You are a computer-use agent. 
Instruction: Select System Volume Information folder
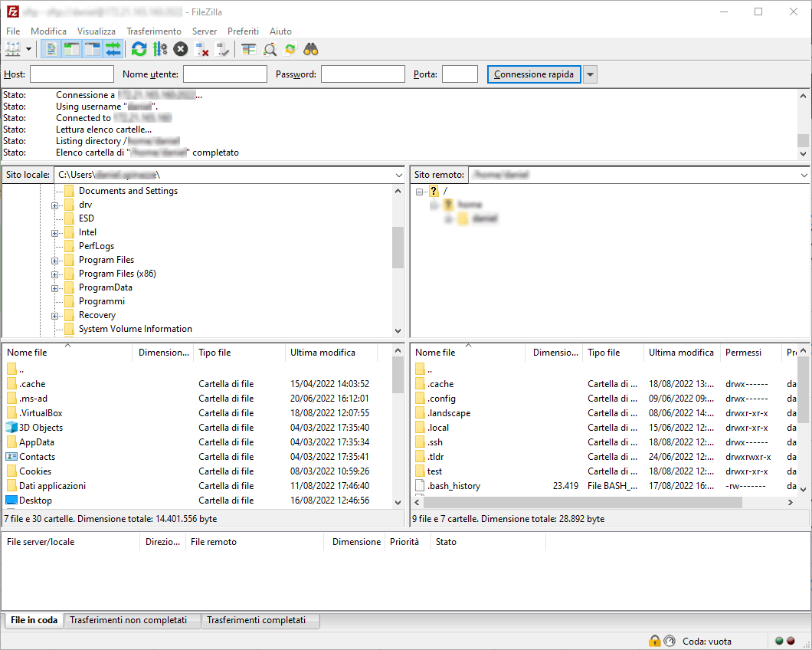[x=135, y=329]
